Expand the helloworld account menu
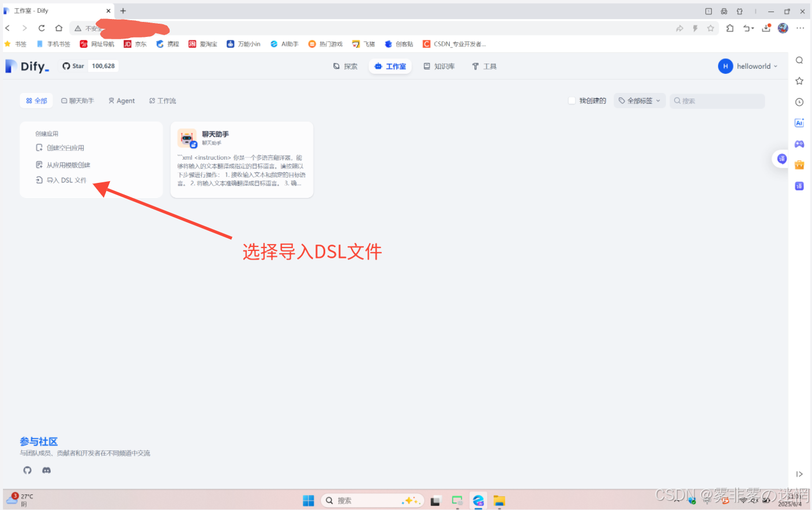 748,66
